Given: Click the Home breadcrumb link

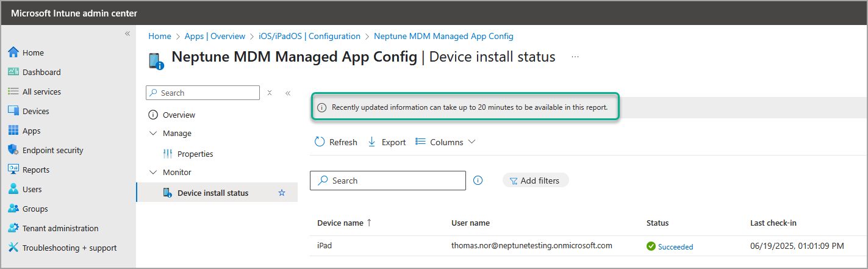Looking at the screenshot, I should pos(160,36).
